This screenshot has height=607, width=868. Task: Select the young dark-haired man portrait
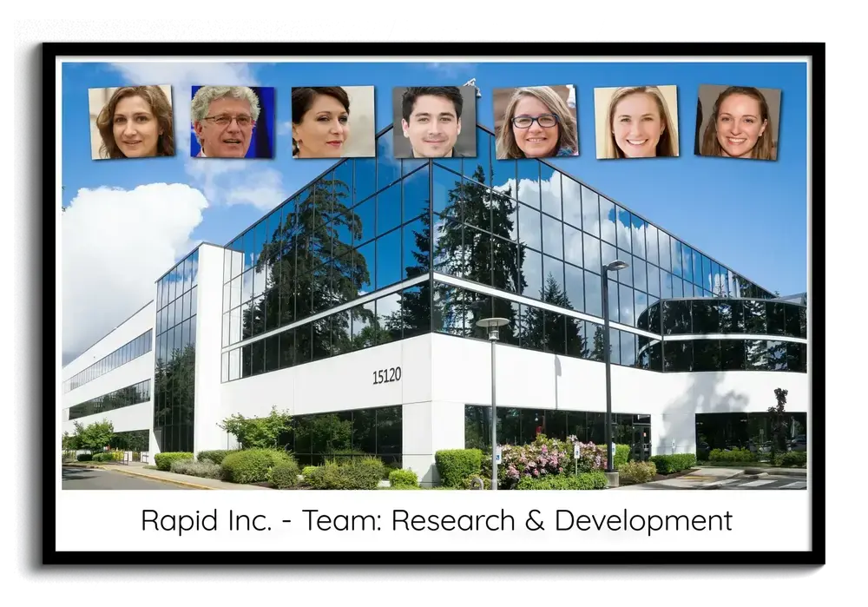point(434,122)
